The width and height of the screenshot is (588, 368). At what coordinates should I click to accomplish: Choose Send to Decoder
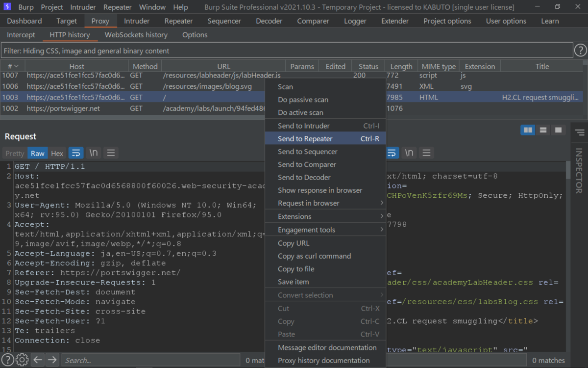(x=325, y=177)
